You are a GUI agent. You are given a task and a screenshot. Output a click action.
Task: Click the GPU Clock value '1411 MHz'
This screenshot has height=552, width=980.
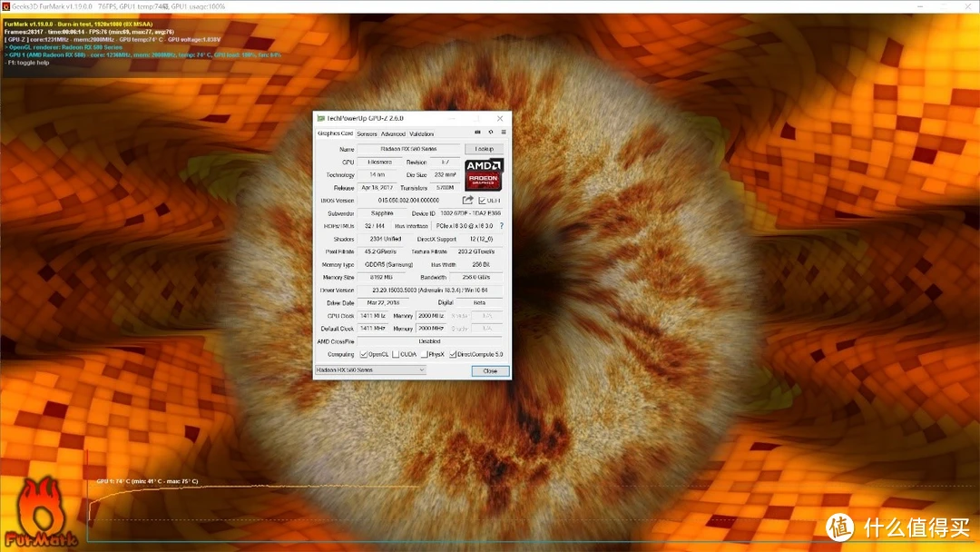click(x=373, y=316)
